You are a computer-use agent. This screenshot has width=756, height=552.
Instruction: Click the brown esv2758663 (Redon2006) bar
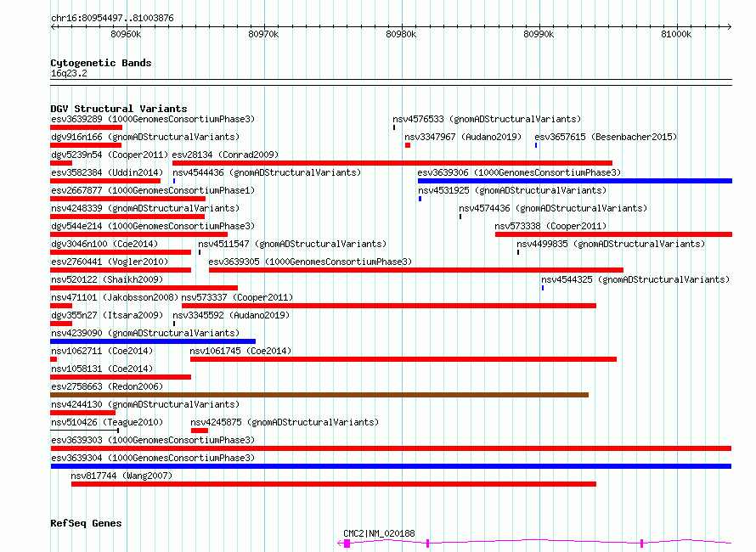(319, 395)
